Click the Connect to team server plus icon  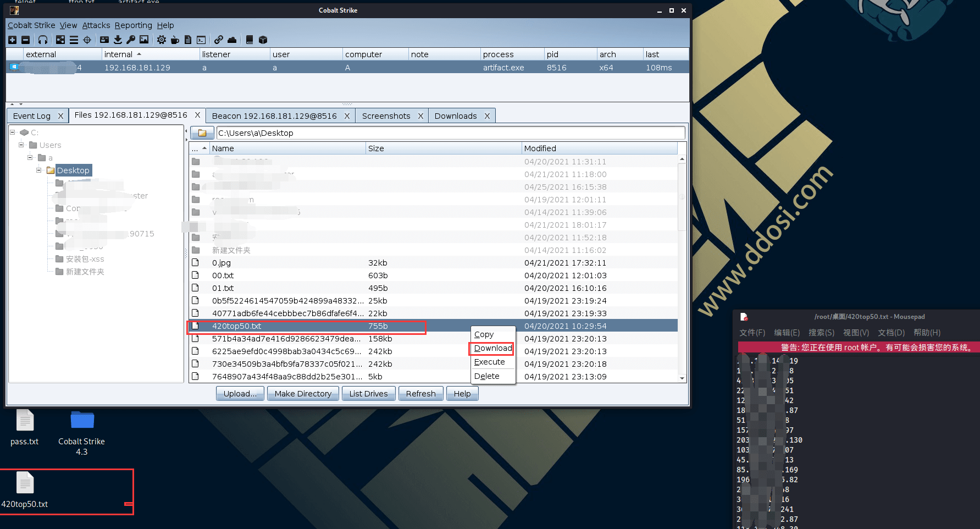click(x=13, y=40)
